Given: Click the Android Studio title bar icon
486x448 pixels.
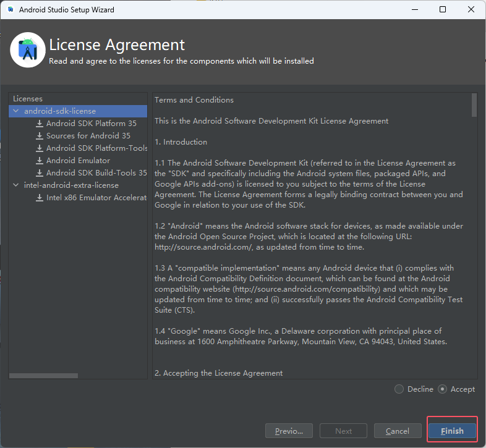Looking at the screenshot, I should tap(11, 10).
